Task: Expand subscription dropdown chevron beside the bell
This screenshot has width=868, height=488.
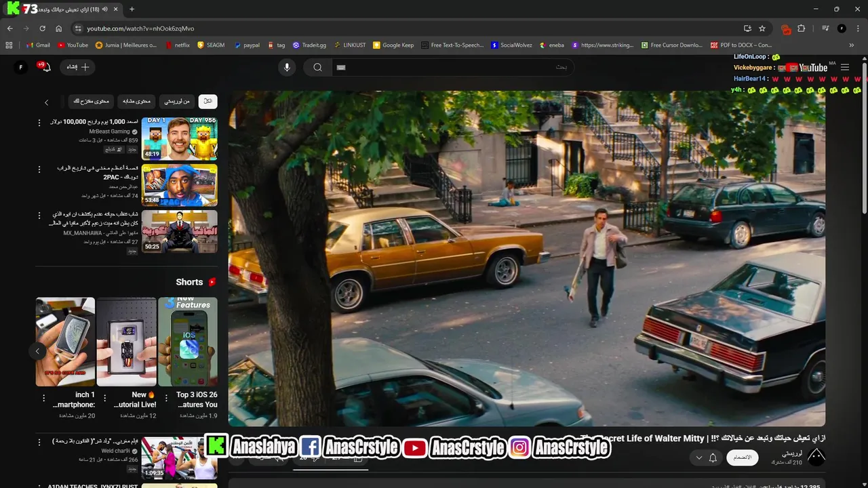Action: (x=698, y=458)
